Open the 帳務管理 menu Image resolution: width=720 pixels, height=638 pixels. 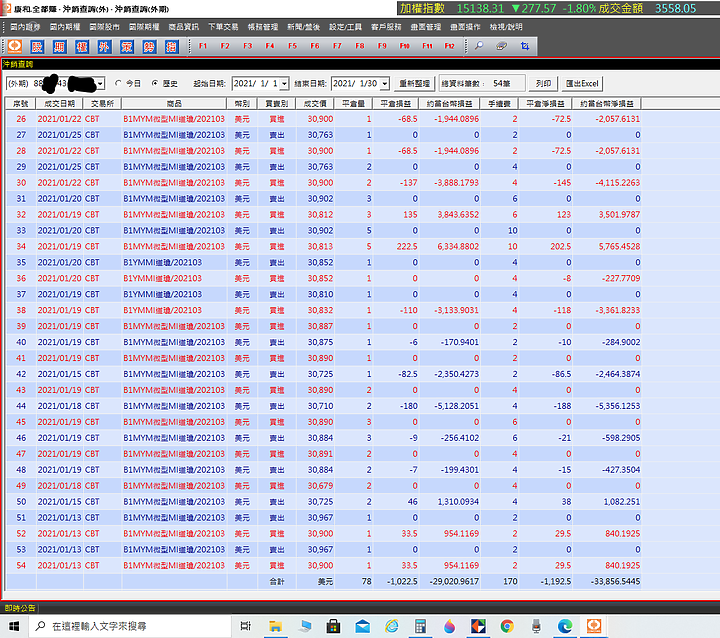click(263, 27)
